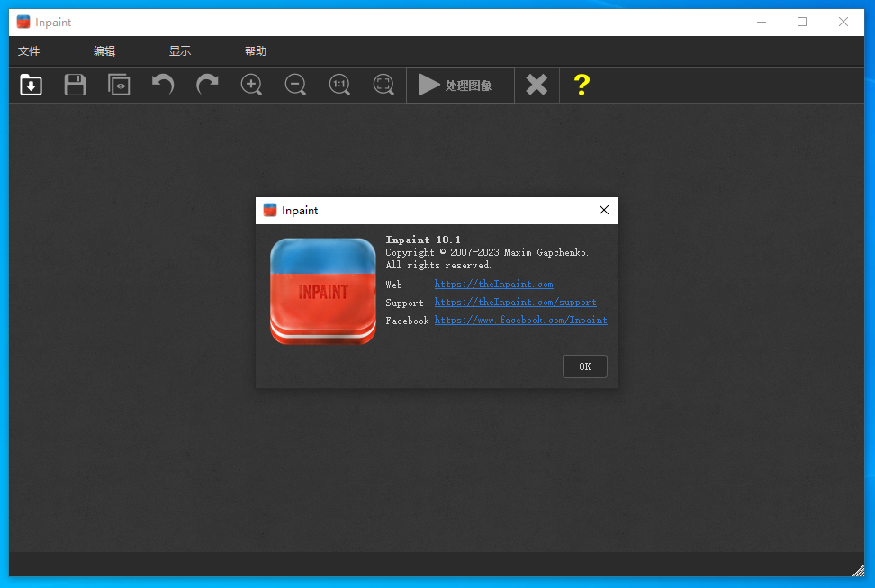The image size is (875, 588).
Task: Zoom in with the magnifier plus icon
Action: (x=251, y=85)
